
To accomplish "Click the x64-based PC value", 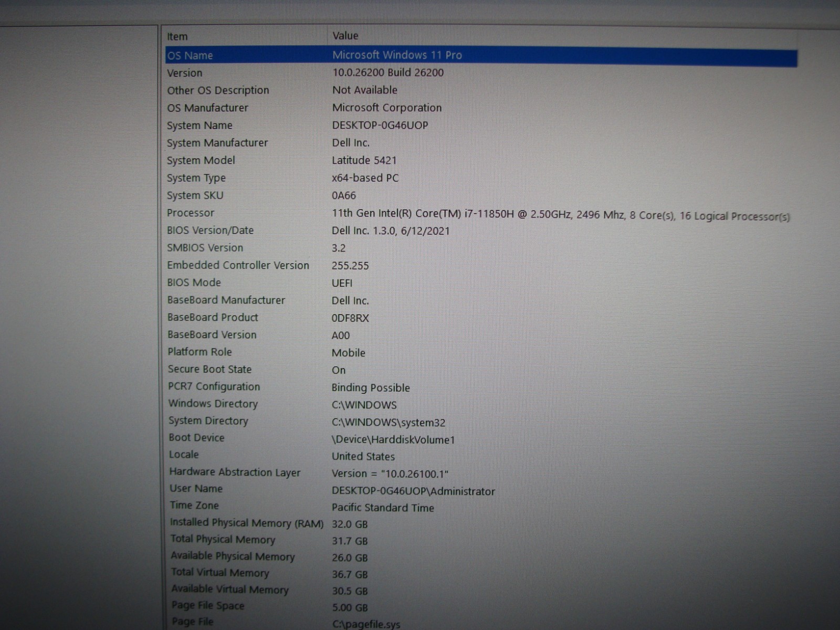I will [x=365, y=178].
